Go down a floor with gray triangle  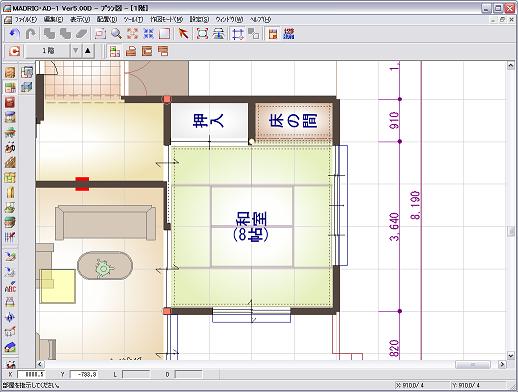point(76,51)
